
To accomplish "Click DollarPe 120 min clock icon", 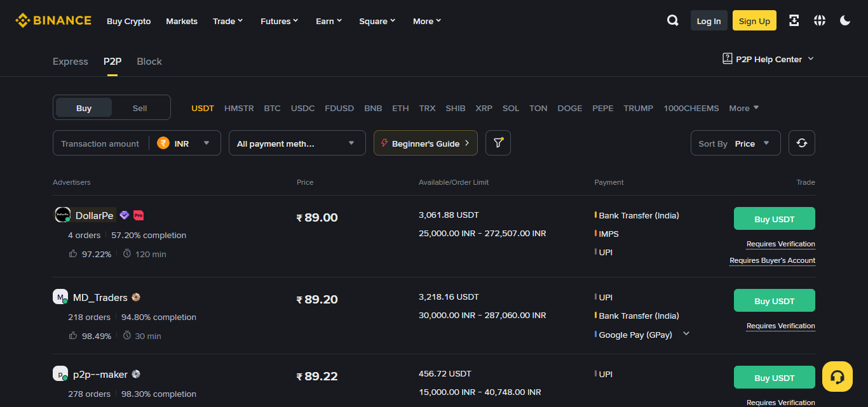I will 127,254.
